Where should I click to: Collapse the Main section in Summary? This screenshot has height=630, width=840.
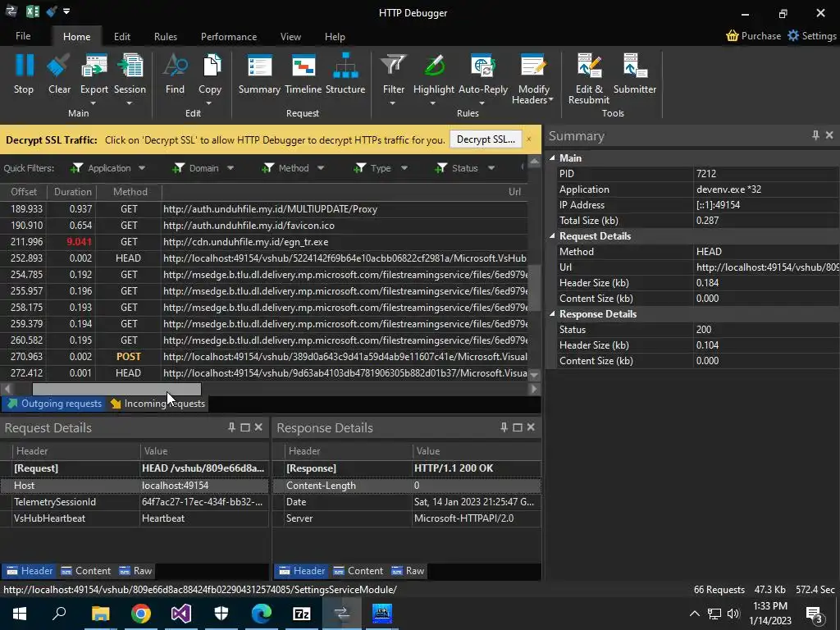tap(552, 157)
